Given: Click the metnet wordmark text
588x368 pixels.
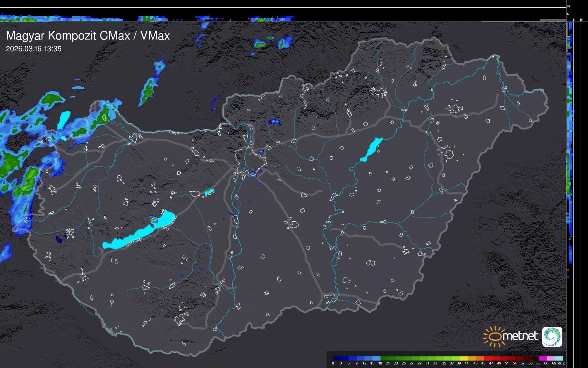Looking at the screenshot, I should coord(521,336).
